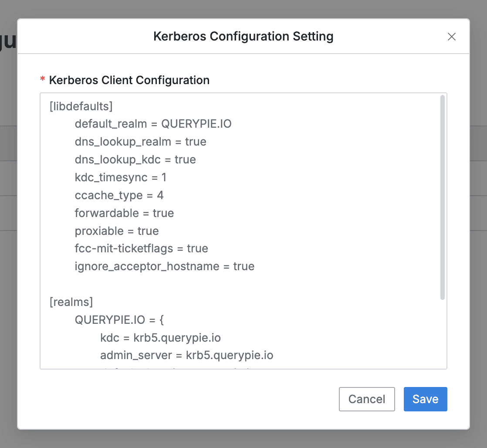Click the ignore_acceptor_hostname line
Image resolution: width=487 pixels, height=448 pixels.
point(164,266)
